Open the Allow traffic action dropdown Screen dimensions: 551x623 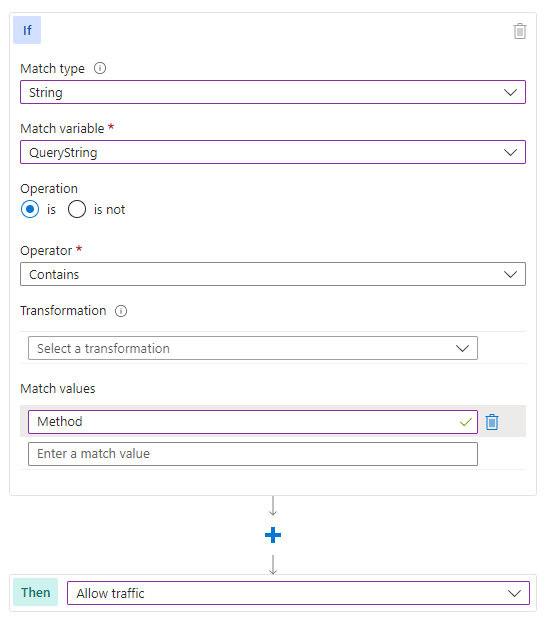[298, 593]
